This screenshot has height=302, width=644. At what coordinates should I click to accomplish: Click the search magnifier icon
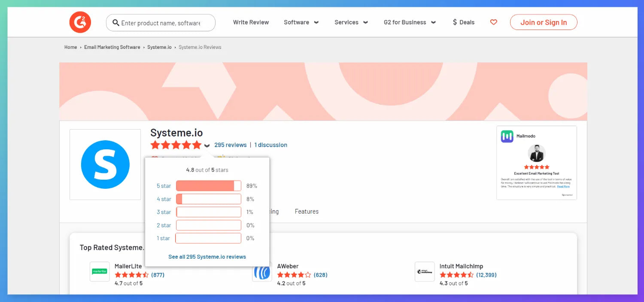(115, 23)
